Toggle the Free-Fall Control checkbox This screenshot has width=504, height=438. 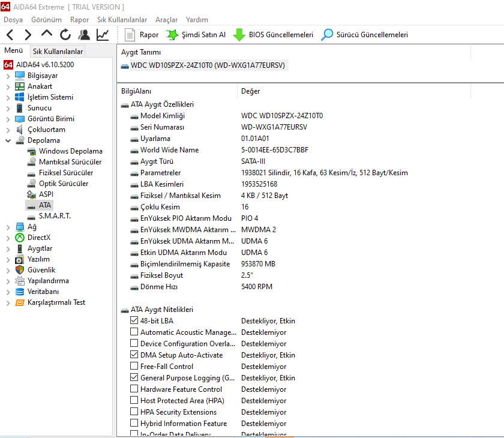[x=134, y=366]
